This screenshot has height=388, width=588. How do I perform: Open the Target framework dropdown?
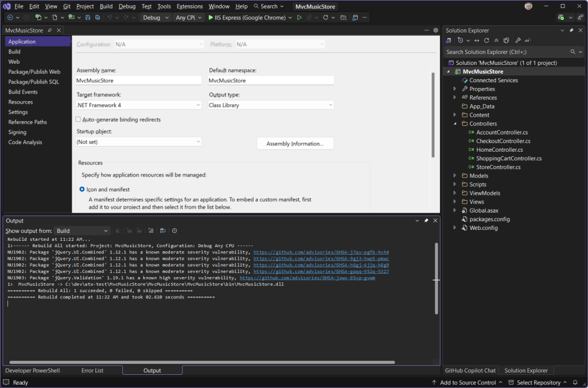coord(199,105)
